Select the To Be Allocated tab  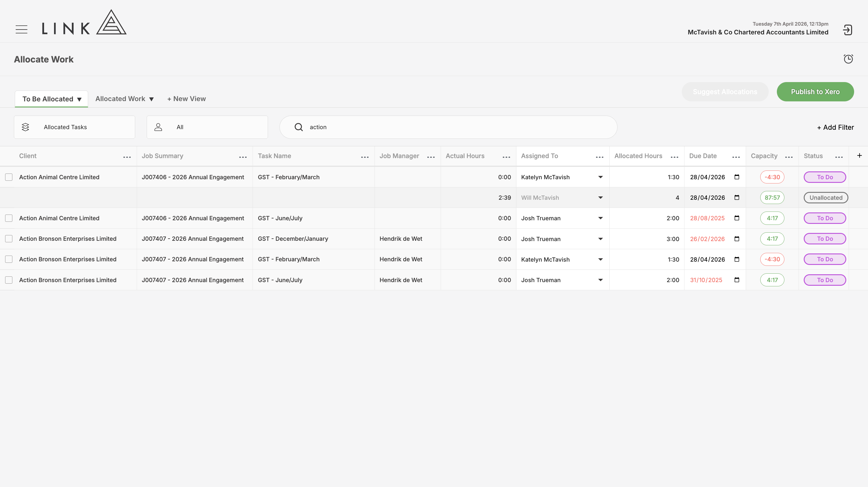(x=52, y=99)
